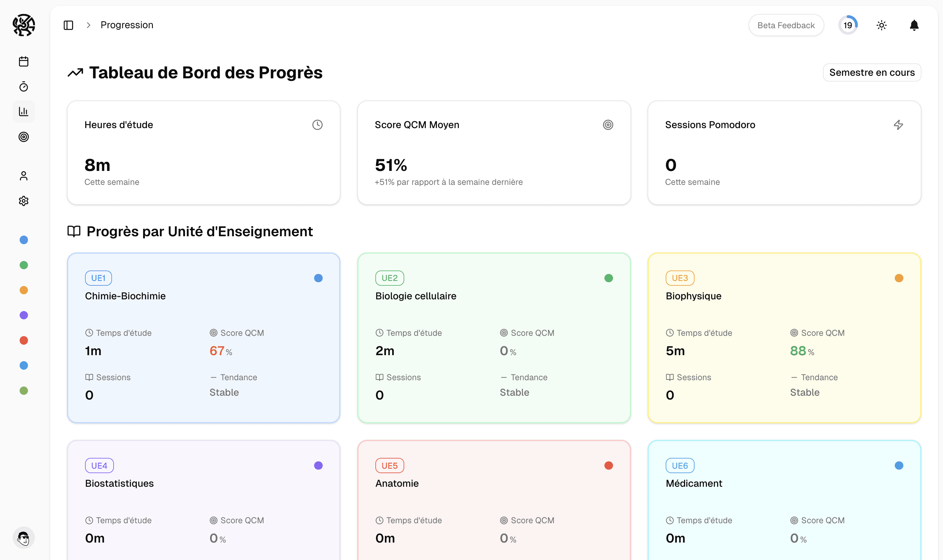Click the app logo at top left

(23, 25)
